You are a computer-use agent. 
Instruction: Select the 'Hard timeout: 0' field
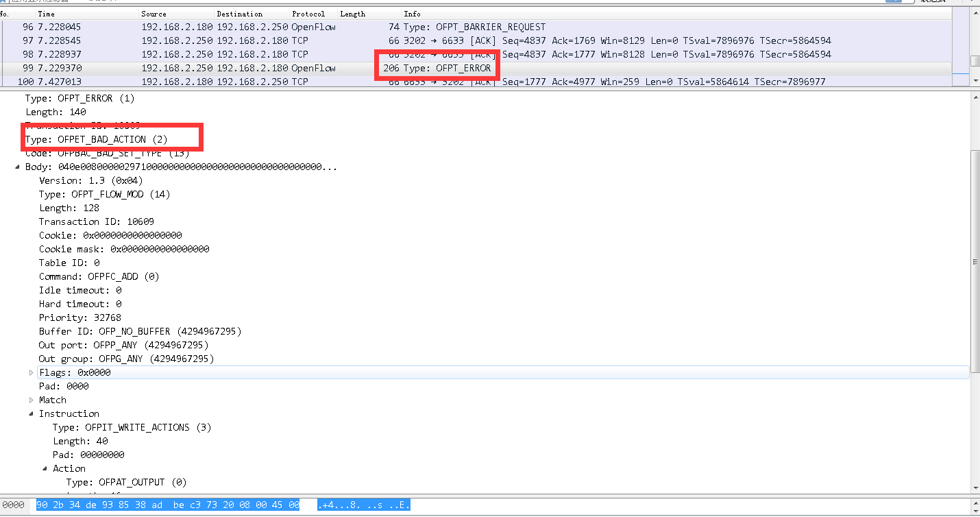pyautogui.click(x=80, y=304)
